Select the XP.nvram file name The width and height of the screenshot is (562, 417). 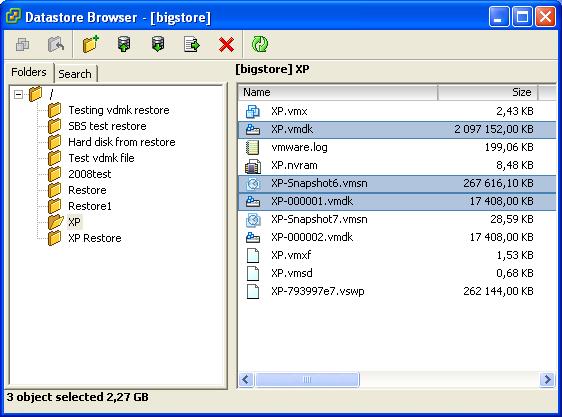coord(294,166)
